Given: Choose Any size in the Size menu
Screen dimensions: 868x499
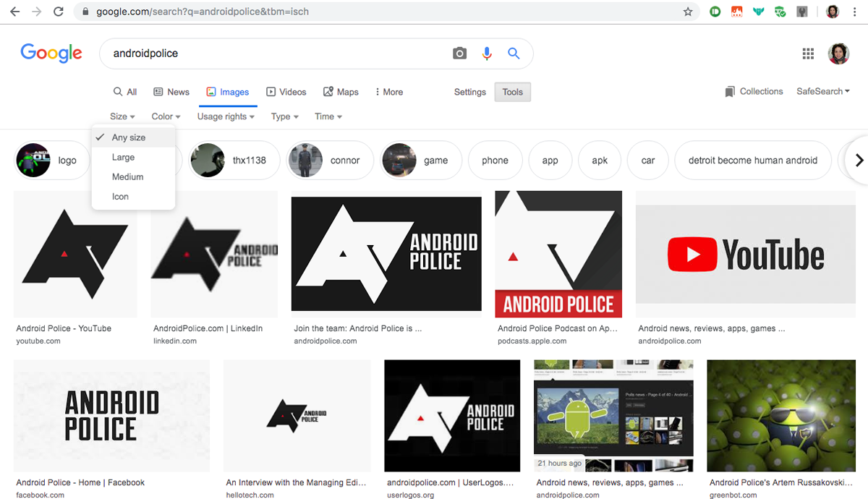Looking at the screenshot, I should (133, 137).
